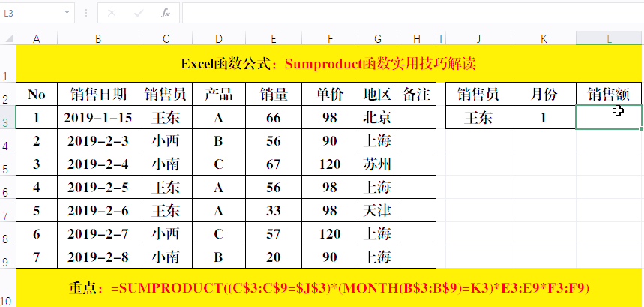Expand the Name Box dropdown arrow
The image size is (644, 307).
[67, 13]
